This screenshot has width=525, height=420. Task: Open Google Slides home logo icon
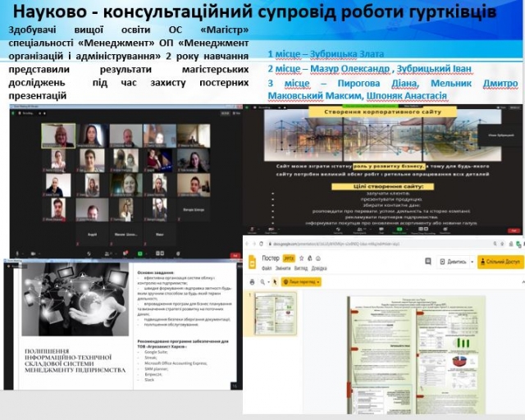[x=252, y=262]
